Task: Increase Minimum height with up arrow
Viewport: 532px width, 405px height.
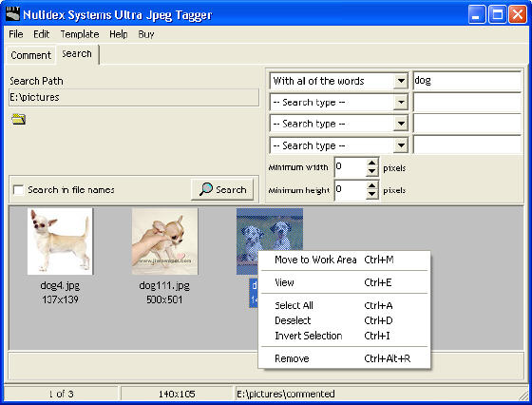Action: (x=372, y=185)
